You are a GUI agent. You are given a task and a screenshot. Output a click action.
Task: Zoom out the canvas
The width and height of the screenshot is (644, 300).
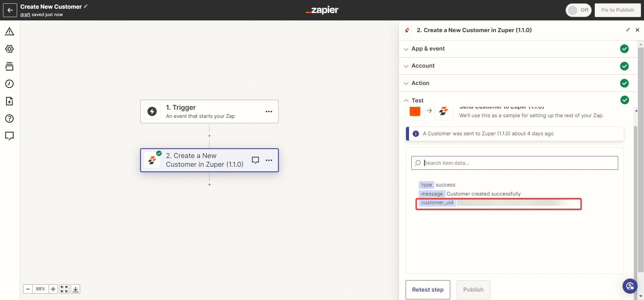(x=28, y=289)
